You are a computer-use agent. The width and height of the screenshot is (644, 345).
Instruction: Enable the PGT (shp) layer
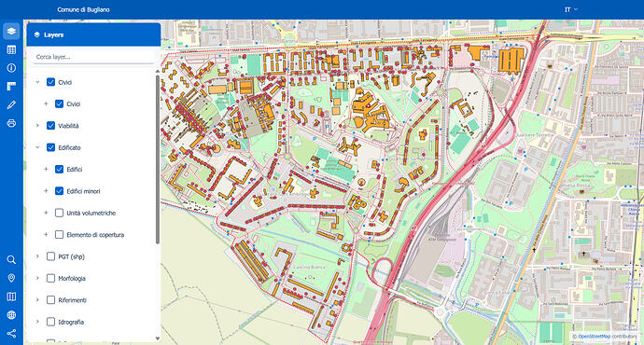(51, 256)
